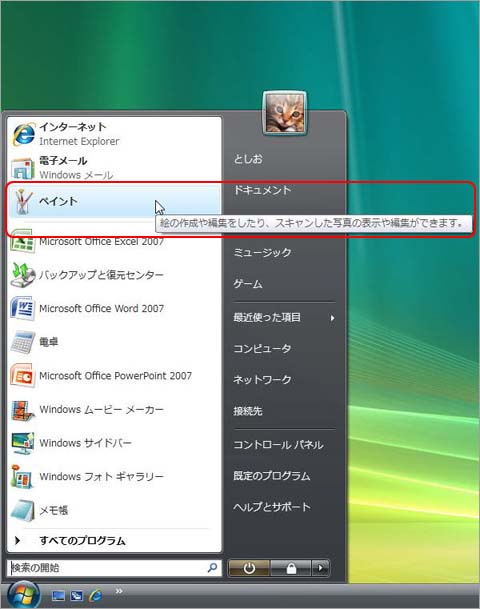Open ゲーム folder
The image size is (480, 609).
(x=248, y=284)
